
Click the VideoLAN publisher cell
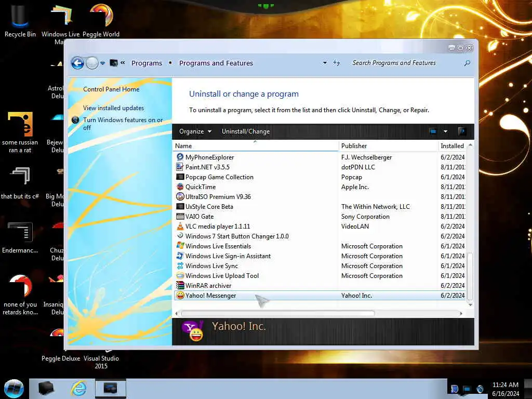point(355,227)
